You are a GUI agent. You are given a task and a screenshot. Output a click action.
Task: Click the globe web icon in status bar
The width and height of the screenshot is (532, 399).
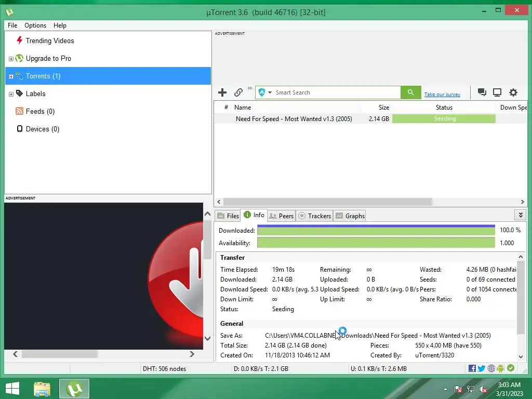[491, 368]
